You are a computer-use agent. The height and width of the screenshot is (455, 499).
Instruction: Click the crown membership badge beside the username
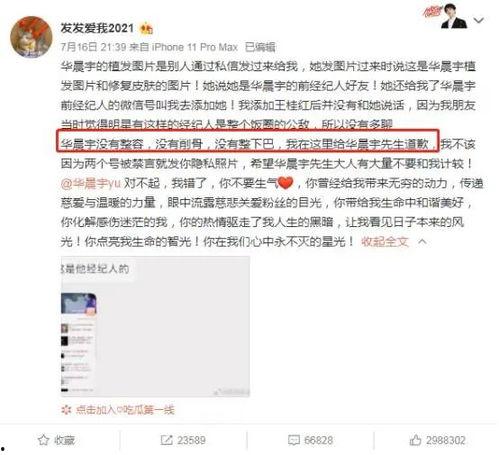coord(146,29)
